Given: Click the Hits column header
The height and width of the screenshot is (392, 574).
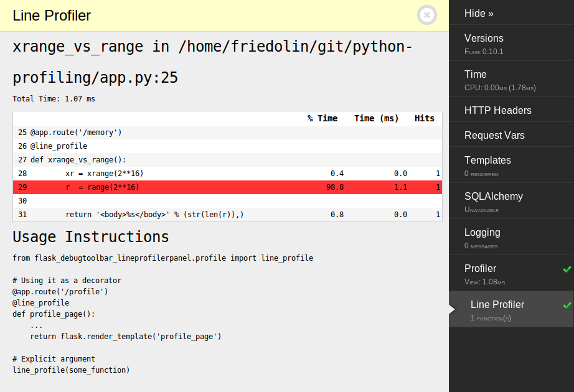Looking at the screenshot, I should (425, 118).
